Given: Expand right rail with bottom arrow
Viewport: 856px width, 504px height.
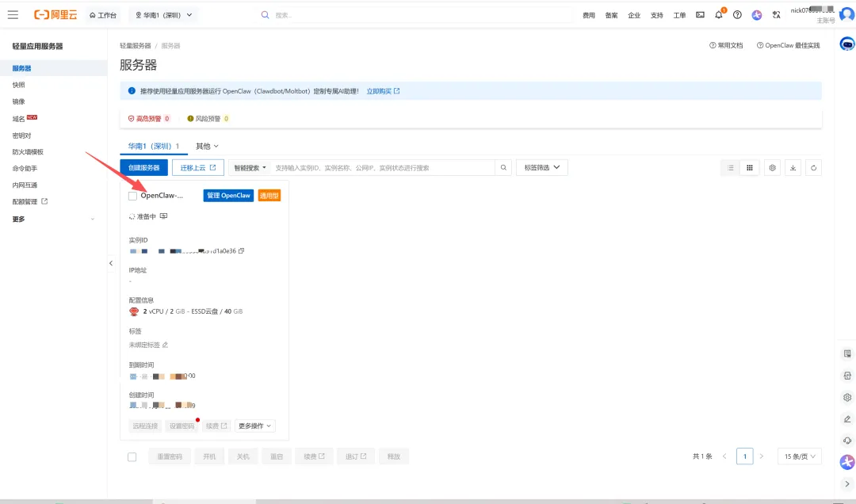Looking at the screenshot, I should pos(847,484).
